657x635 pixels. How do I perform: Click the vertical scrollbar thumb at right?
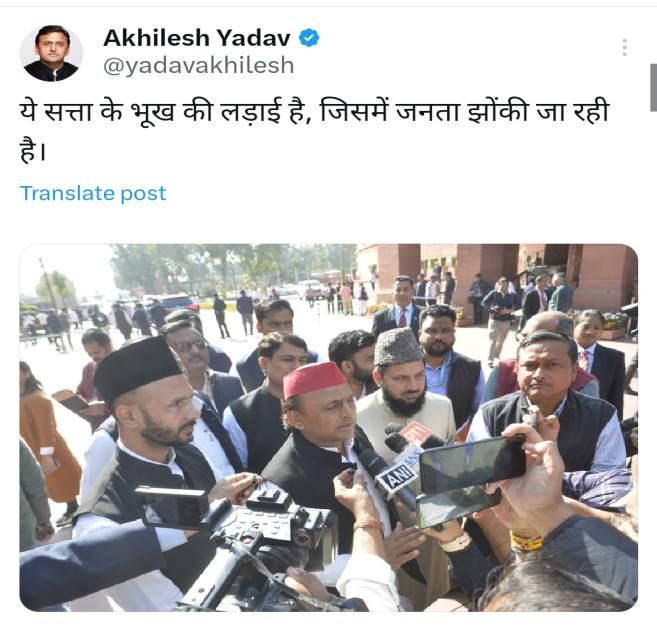[653, 87]
